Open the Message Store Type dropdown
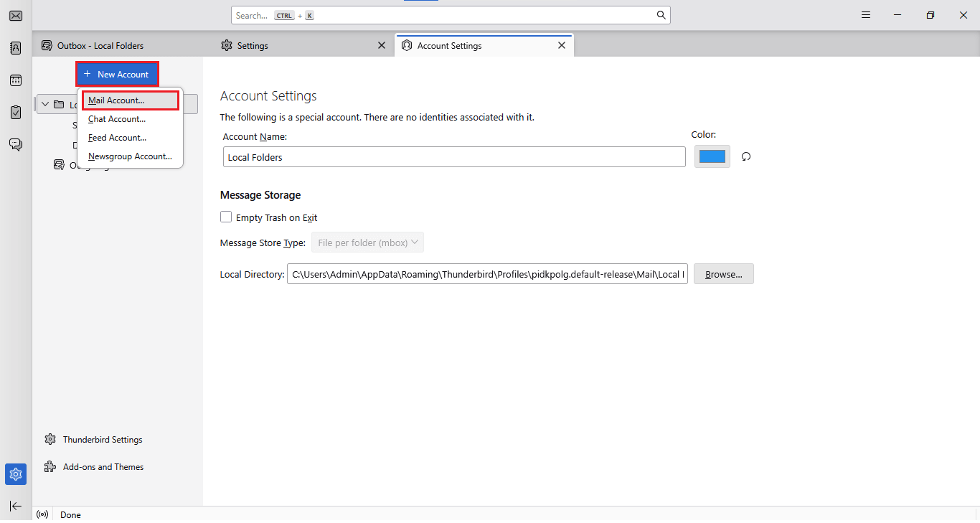980x523 pixels. [x=367, y=242]
